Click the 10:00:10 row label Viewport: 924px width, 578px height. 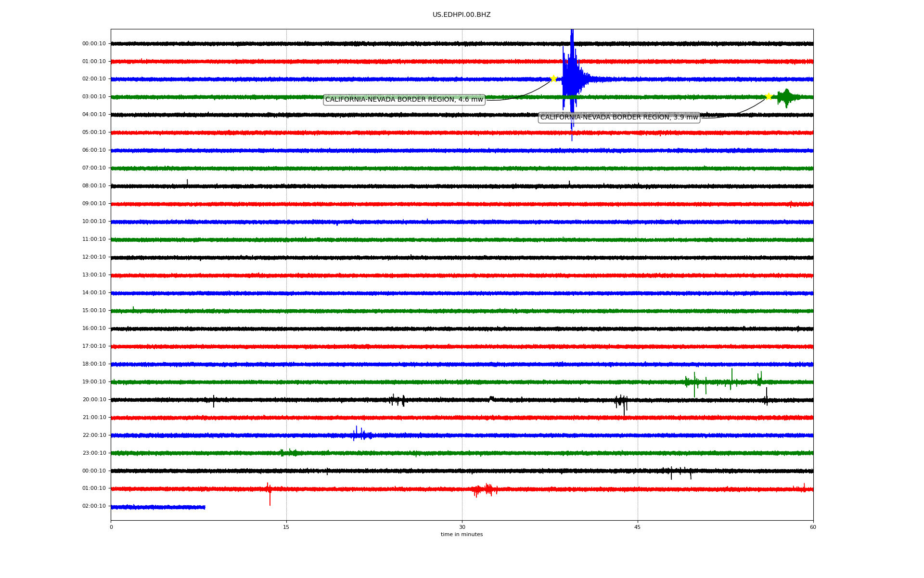click(94, 222)
